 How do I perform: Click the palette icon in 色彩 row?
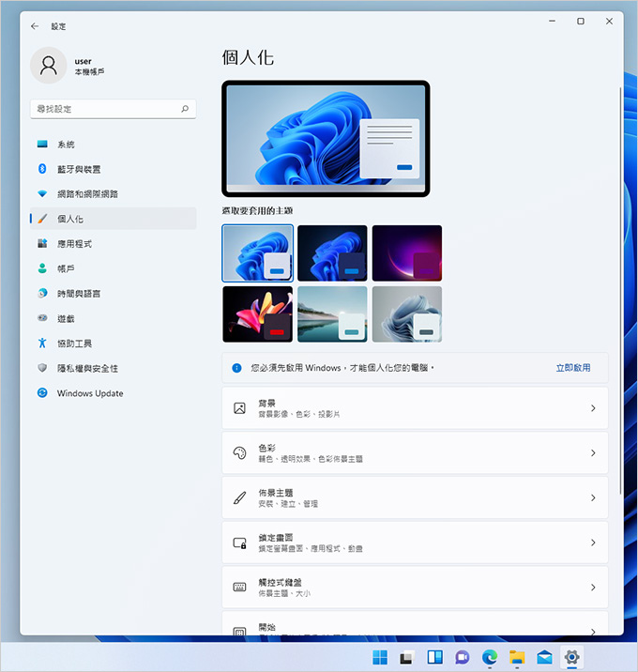[x=239, y=453]
